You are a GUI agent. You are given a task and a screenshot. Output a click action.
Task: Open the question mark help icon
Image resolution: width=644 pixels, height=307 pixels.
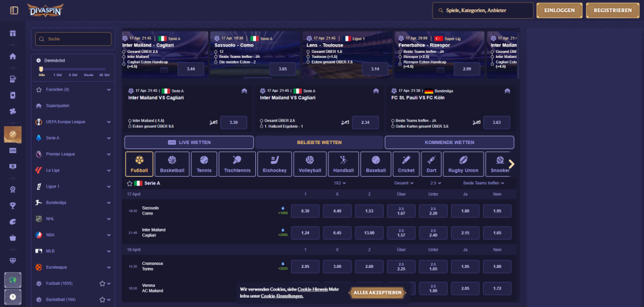(x=13, y=297)
